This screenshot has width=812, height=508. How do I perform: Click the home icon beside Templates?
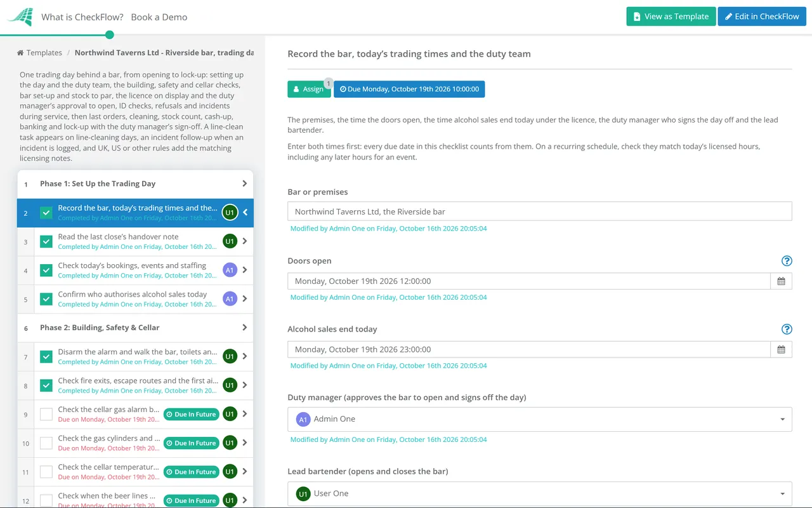click(x=20, y=53)
